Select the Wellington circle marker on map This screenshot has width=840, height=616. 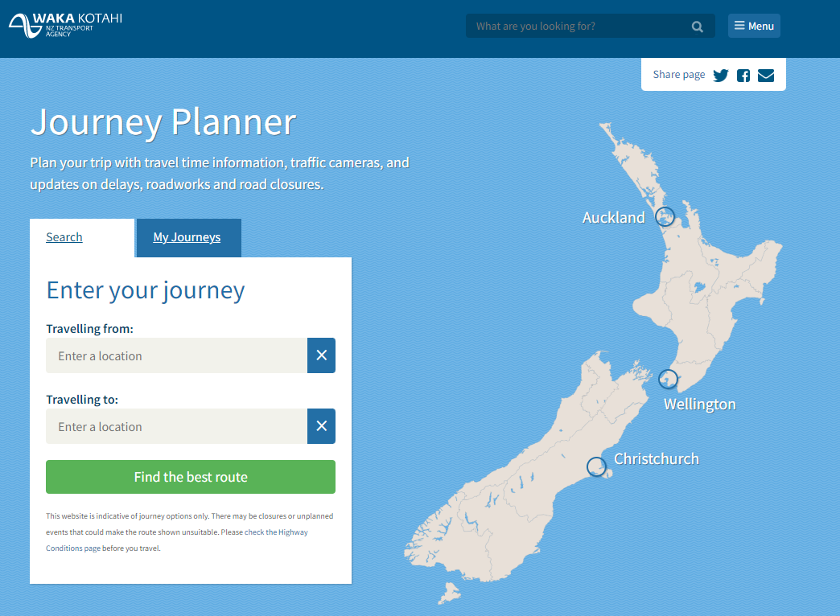click(x=668, y=379)
